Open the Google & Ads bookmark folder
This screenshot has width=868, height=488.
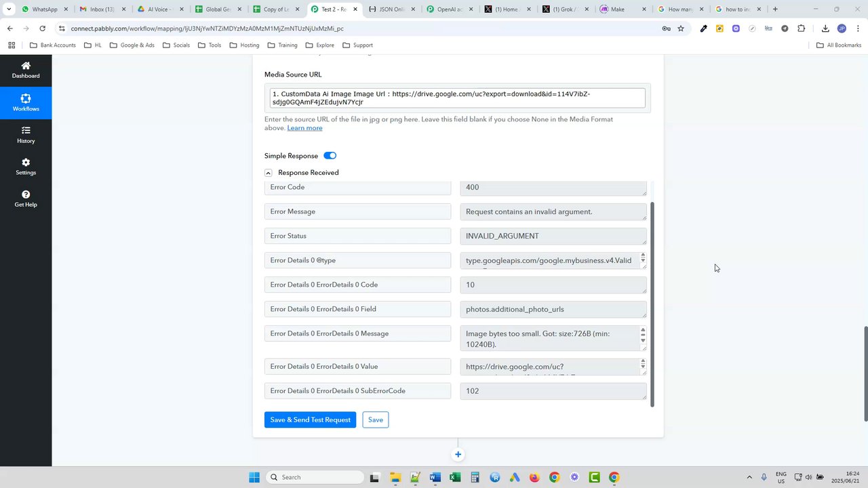(132, 45)
